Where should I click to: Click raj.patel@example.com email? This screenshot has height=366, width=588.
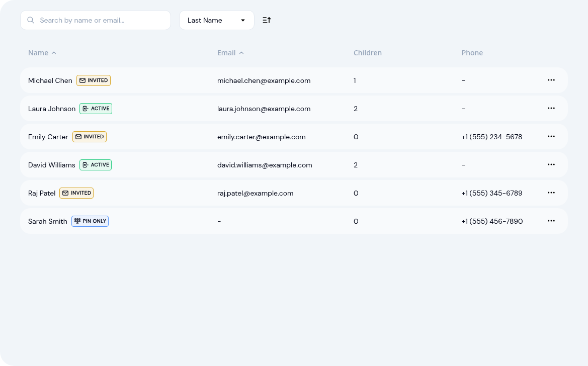[x=255, y=193]
